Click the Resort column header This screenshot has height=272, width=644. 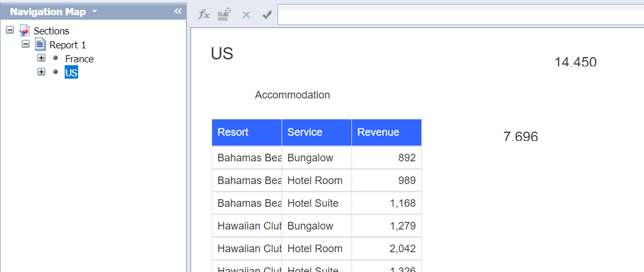(x=247, y=132)
